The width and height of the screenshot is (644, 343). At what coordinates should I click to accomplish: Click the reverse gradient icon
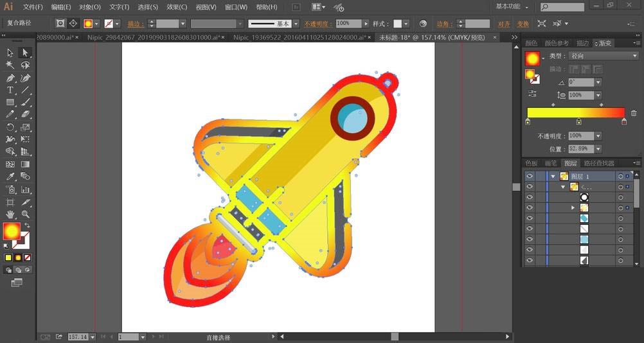pos(533,94)
